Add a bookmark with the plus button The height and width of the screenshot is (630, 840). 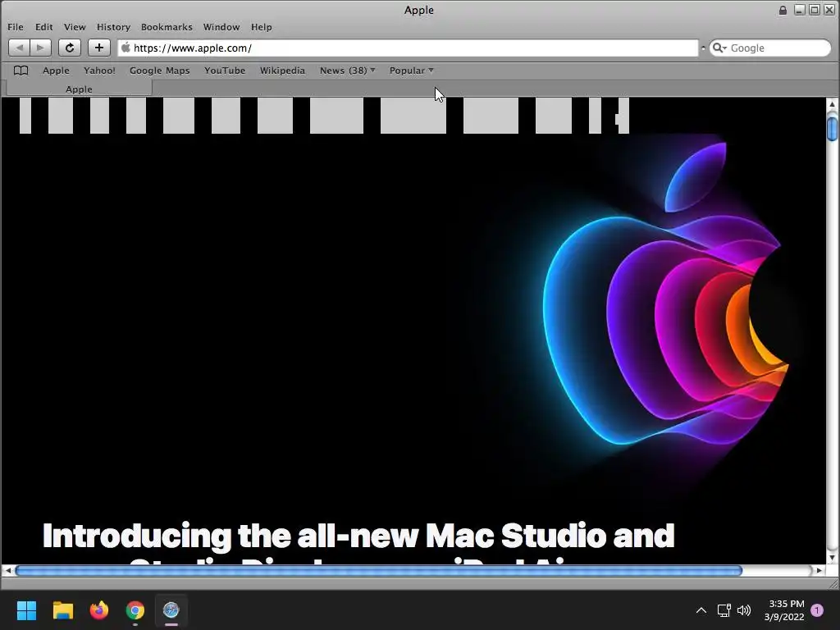[99, 48]
